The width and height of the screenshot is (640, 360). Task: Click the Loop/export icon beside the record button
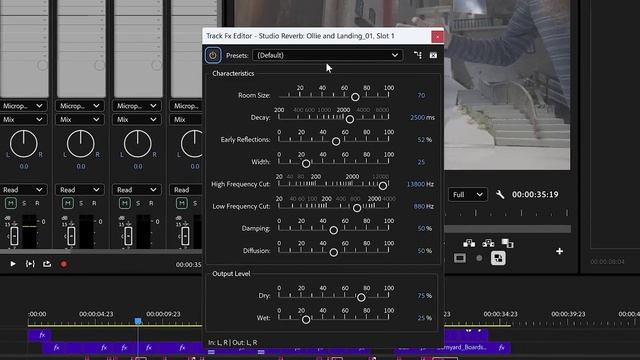[47, 264]
